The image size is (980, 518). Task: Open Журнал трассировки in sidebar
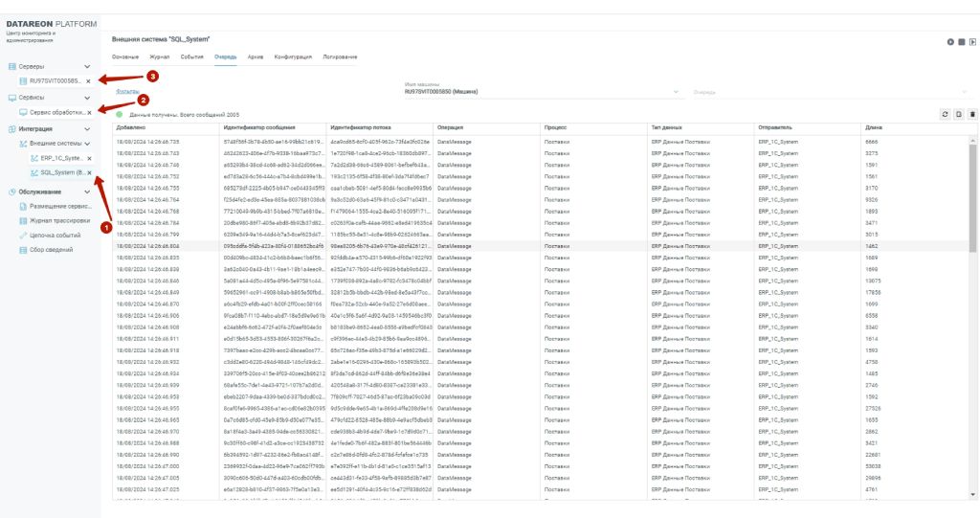click(60, 220)
